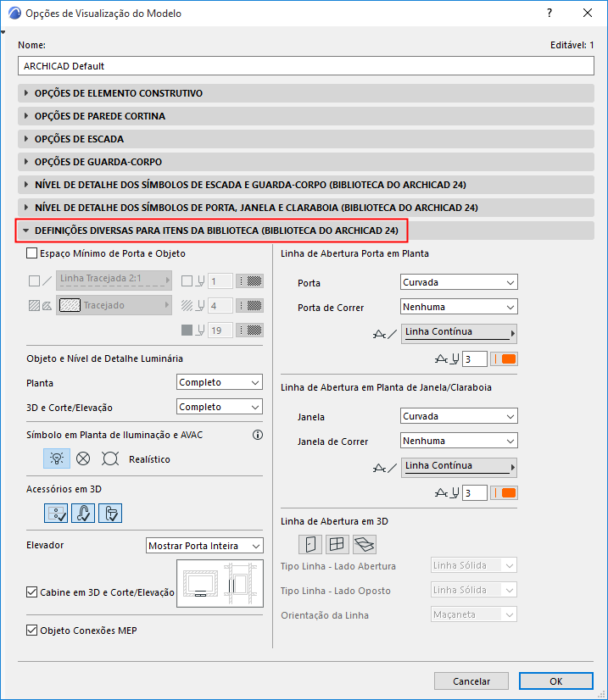Open Linha Tracejada 2:1 line type picker
Screen dimensions: 608x700
114,281
